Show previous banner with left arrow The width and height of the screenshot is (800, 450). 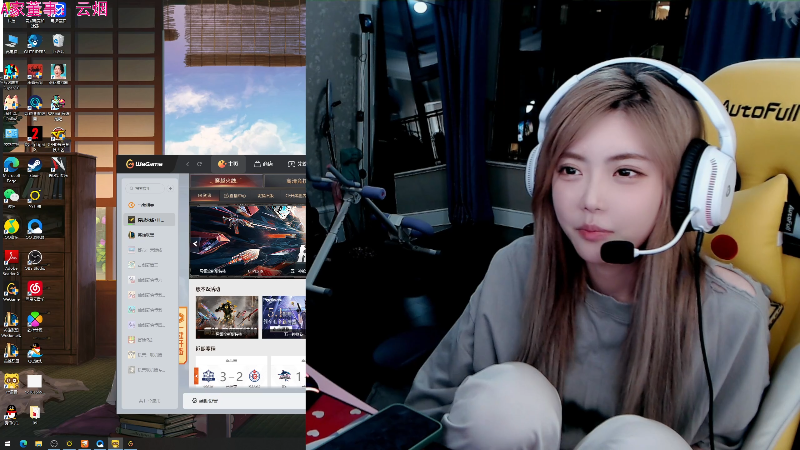click(195, 244)
